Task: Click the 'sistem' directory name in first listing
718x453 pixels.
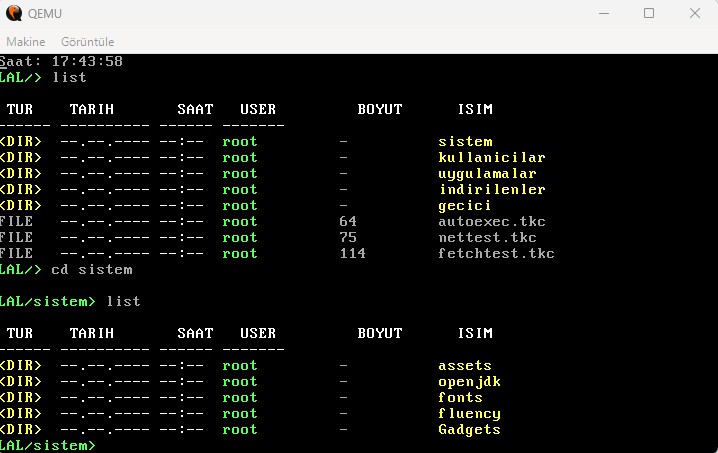Action: (x=465, y=142)
